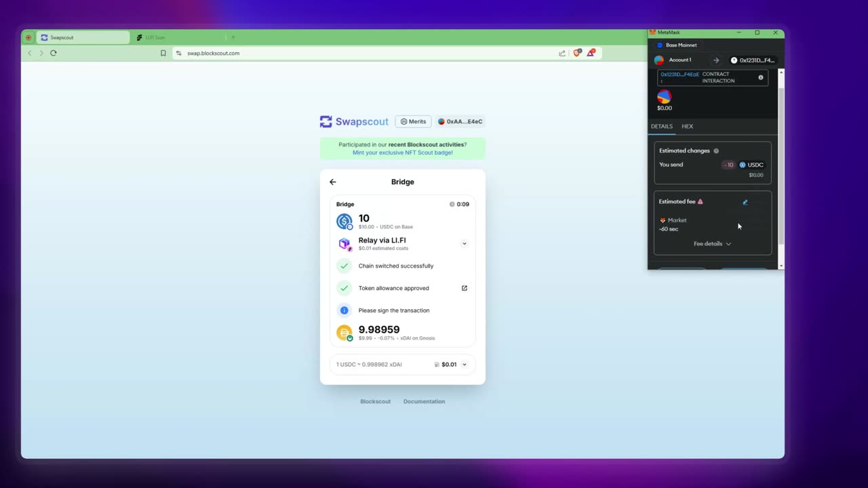Viewport: 868px width, 488px height.
Task: Click the Estimated changes help icon
Action: coord(716,150)
